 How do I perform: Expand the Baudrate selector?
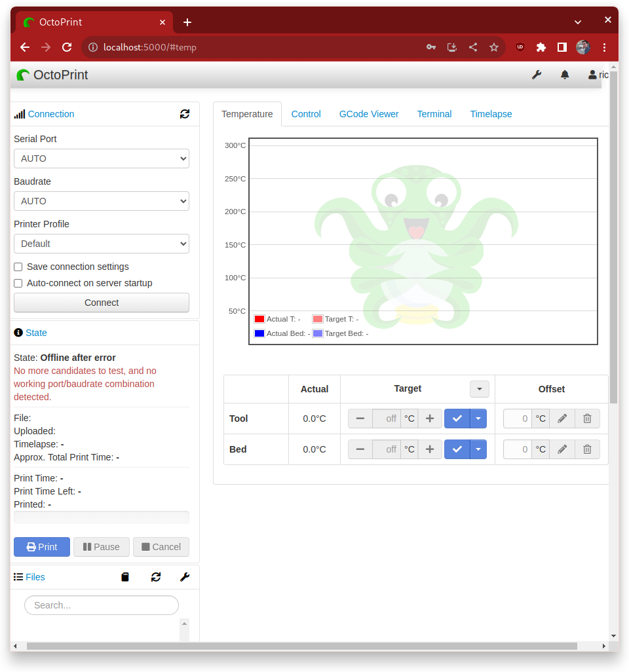(102, 201)
